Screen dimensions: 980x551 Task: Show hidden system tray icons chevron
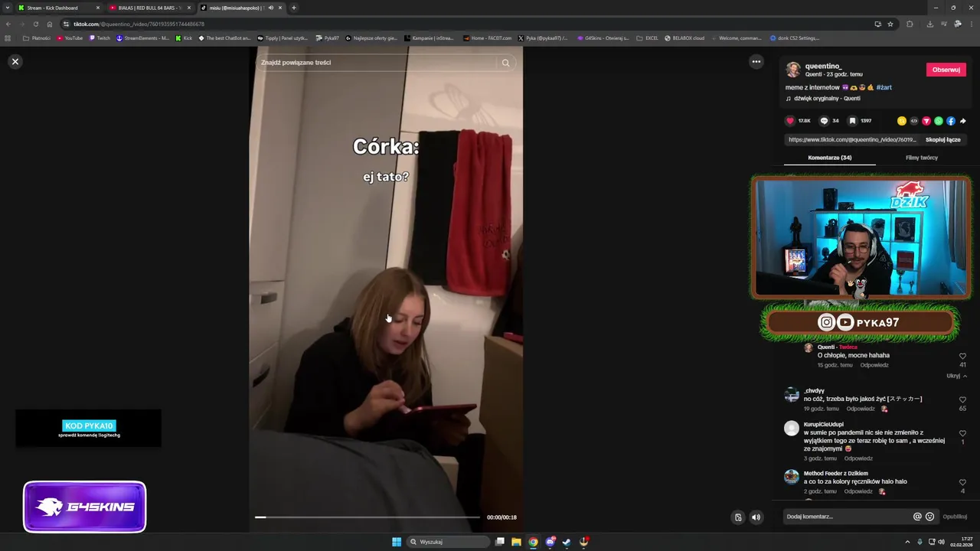[x=908, y=542]
